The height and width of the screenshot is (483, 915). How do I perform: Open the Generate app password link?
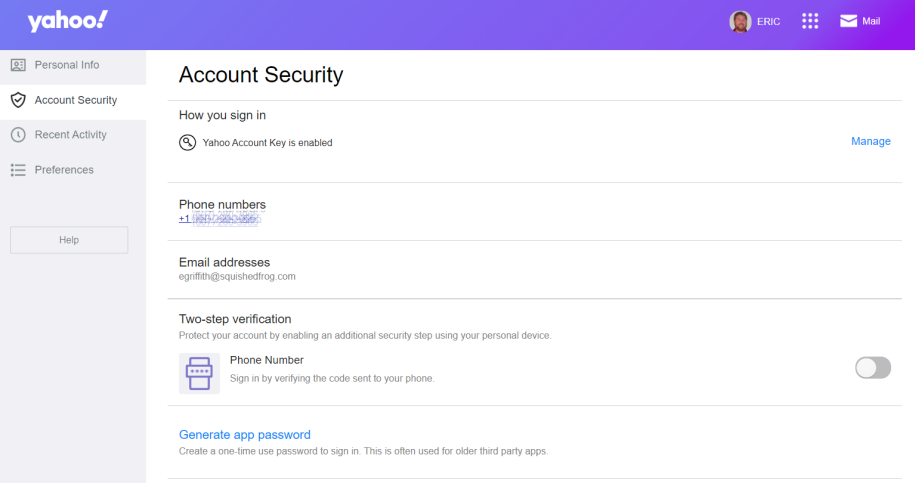coord(245,435)
